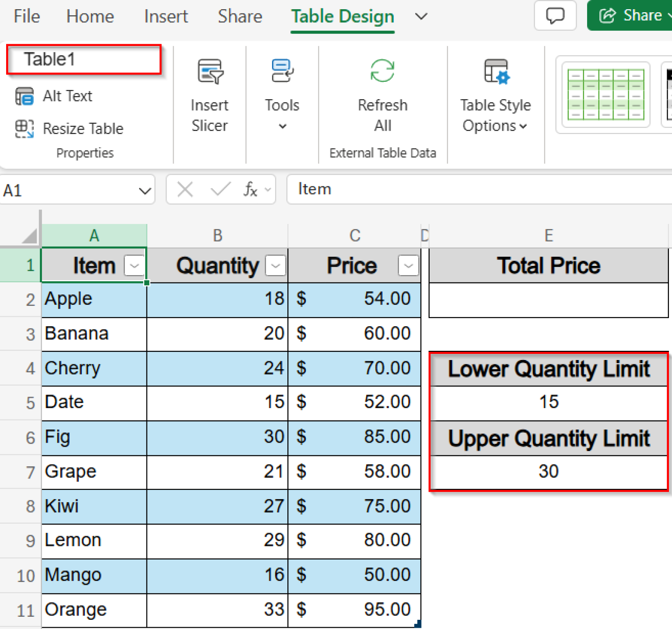Open the Name Box dropdown

coord(143,189)
